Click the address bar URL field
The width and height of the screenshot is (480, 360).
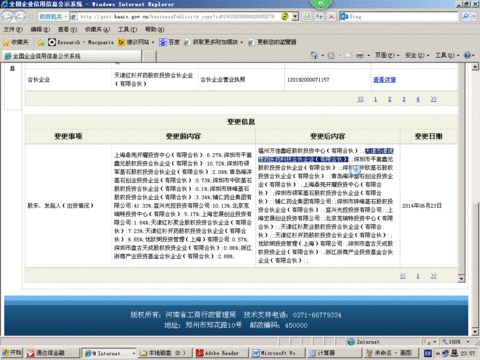177,17
